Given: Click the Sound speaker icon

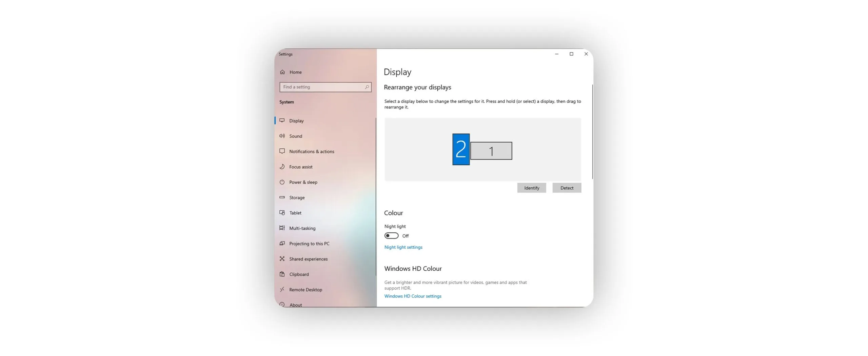Looking at the screenshot, I should coord(282,136).
